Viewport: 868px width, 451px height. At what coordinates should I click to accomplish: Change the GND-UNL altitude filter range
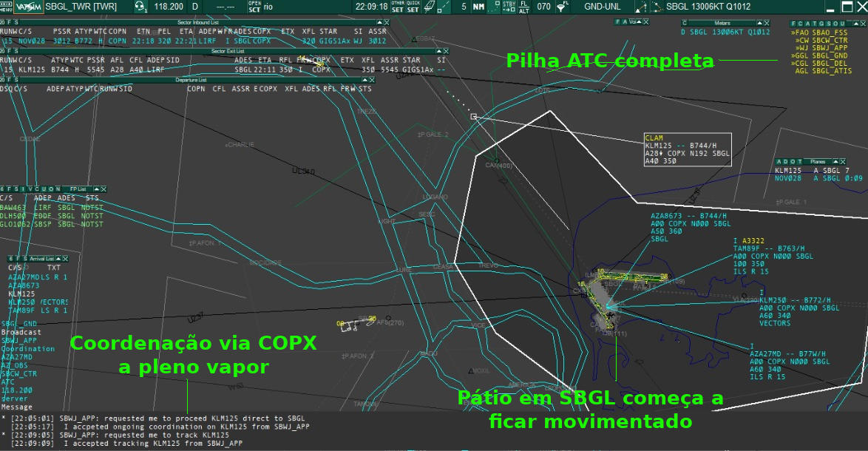coord(603,7)
